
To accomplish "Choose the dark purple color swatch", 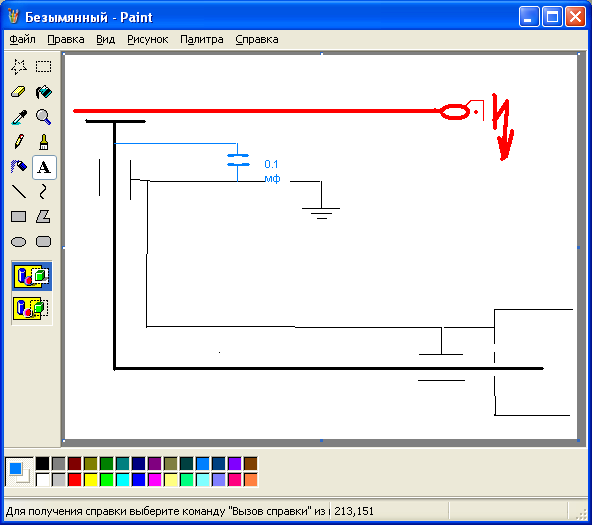I will click(x=154, y=463).
